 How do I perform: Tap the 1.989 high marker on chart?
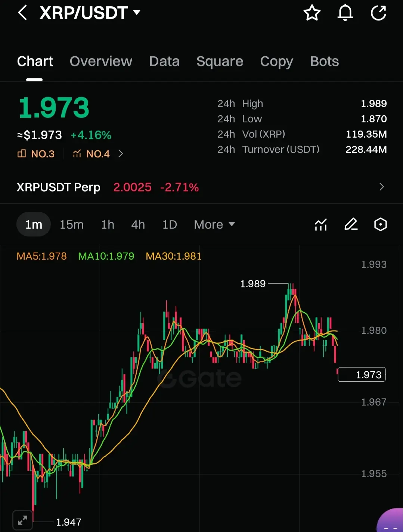click(x=253, y=284)
